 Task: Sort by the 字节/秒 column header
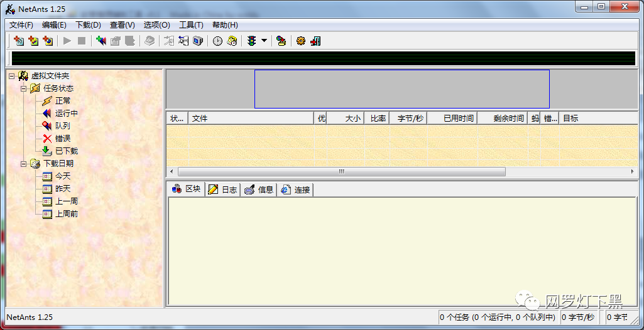click(x=408, y=119)
